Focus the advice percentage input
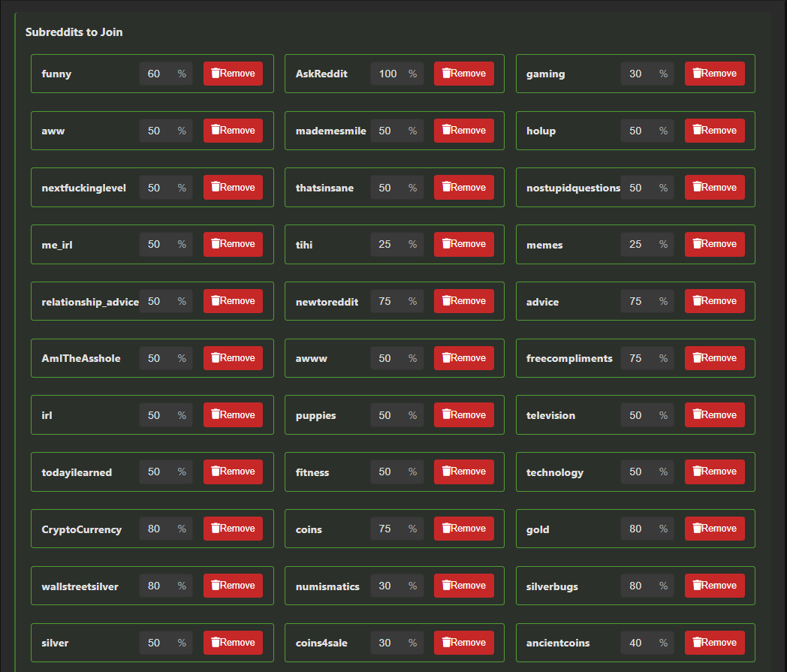787x672 pixels. pyautogui.click(x=647, y=301)
